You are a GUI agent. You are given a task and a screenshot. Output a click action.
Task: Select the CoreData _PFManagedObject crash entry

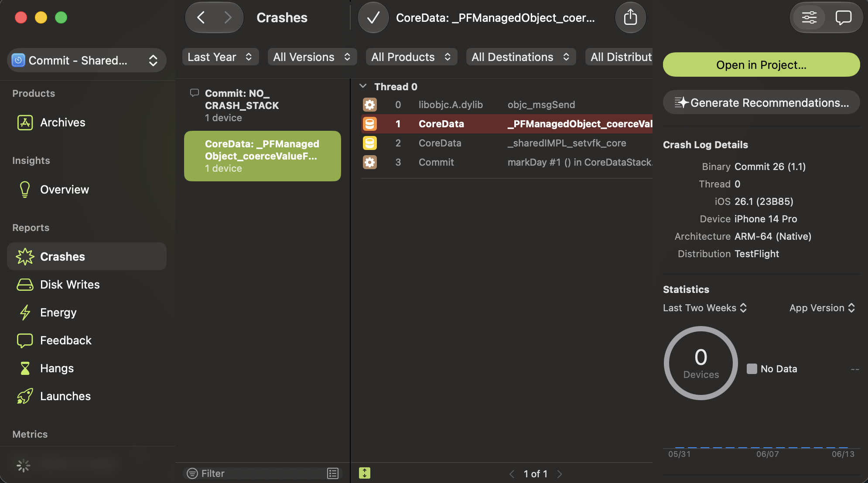click(x=263, y=156)
